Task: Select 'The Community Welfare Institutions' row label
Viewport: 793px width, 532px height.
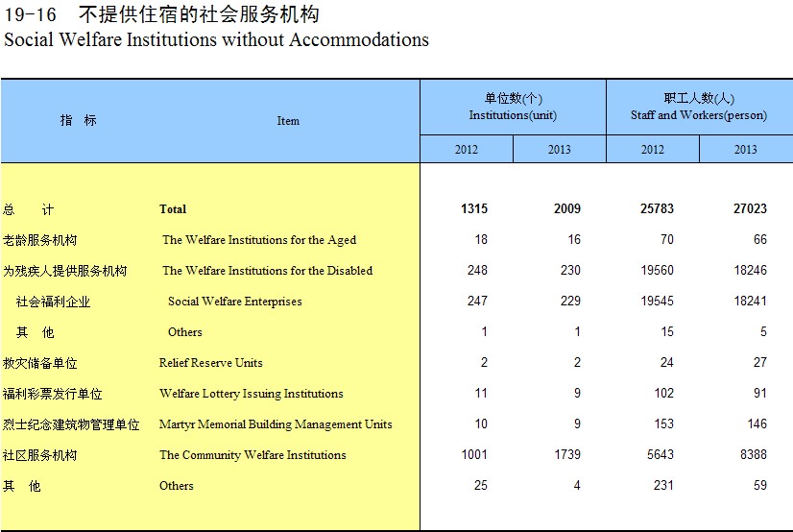Action: click(252, 455)
